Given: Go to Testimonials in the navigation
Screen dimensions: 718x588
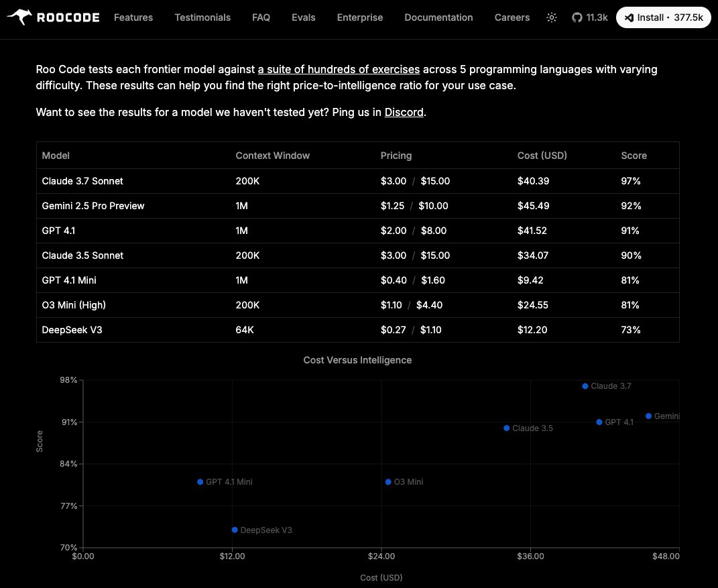Looking at the screenshot, I should tap(202, 17).
